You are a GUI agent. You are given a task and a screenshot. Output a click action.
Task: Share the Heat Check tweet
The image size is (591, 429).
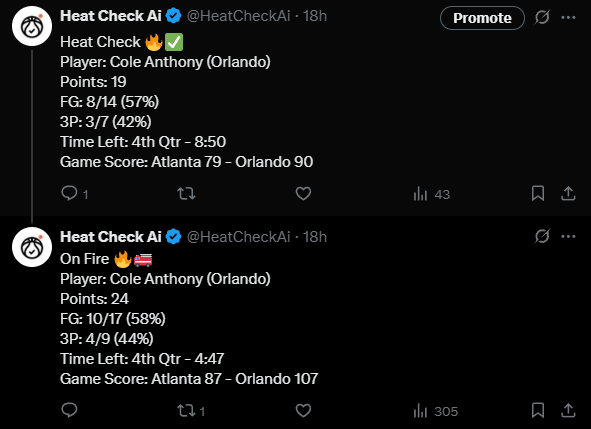[568, 193]
